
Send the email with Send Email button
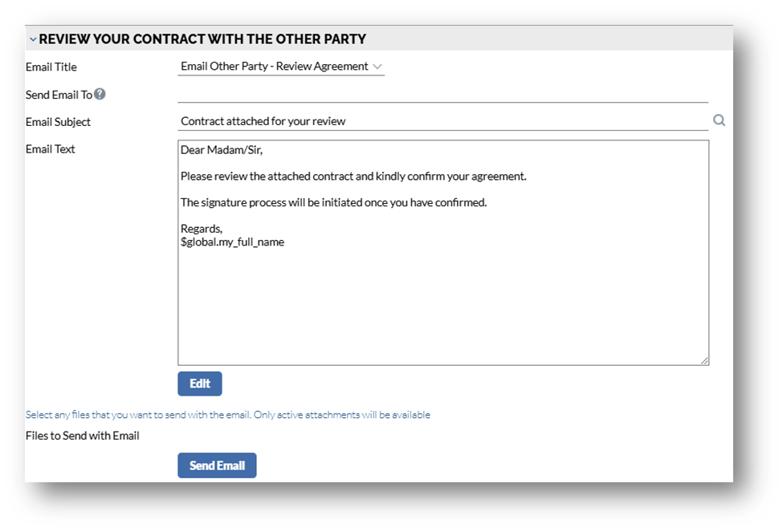(x=217, y=465)
